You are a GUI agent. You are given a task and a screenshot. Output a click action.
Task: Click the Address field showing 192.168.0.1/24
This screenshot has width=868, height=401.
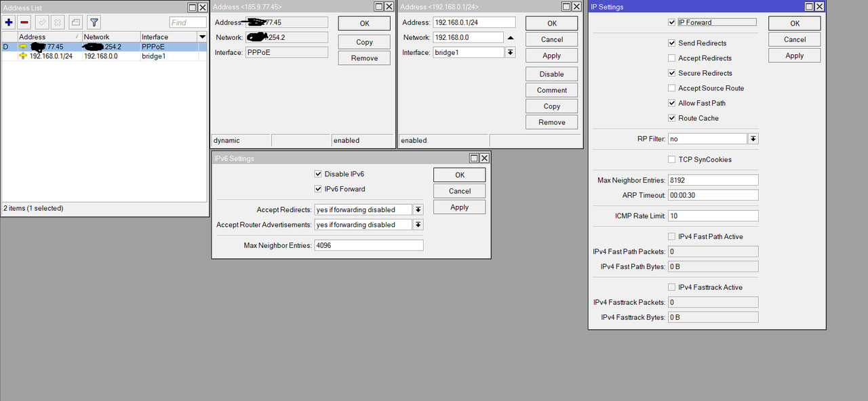click(474, 22)
